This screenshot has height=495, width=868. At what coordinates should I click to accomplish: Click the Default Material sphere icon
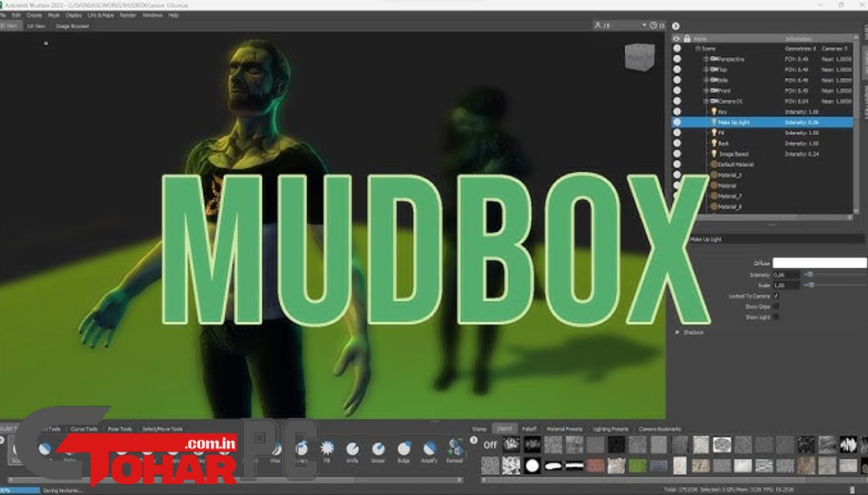click(713, 164)
